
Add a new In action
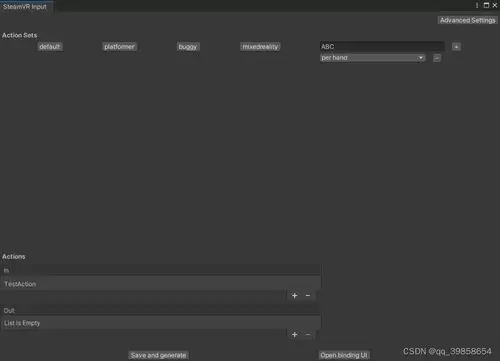click(294, 296)
